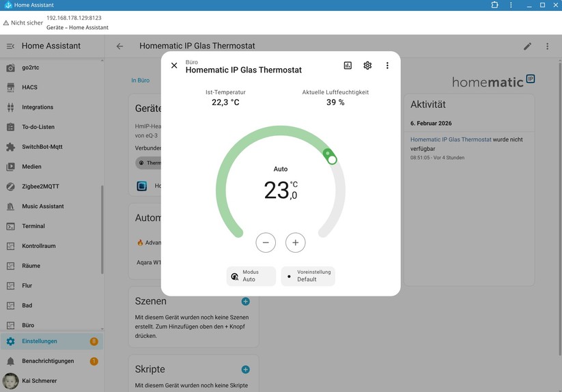Click the sidebar scrollbar
This screenshot has height=392, width=562.
[x=102, y=229]
